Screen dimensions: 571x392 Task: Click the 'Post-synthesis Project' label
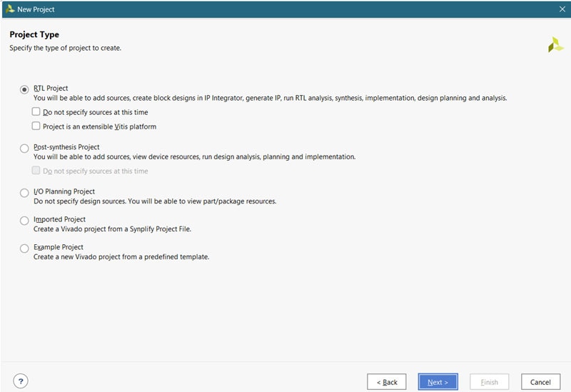pyautogui.click(x=66, y=147)
